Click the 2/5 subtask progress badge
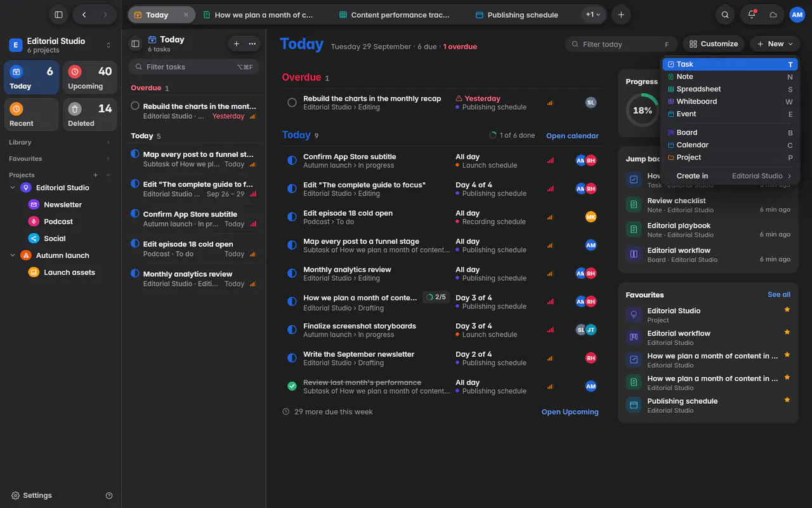Viewport: 812px width, 508px height. 436,297
